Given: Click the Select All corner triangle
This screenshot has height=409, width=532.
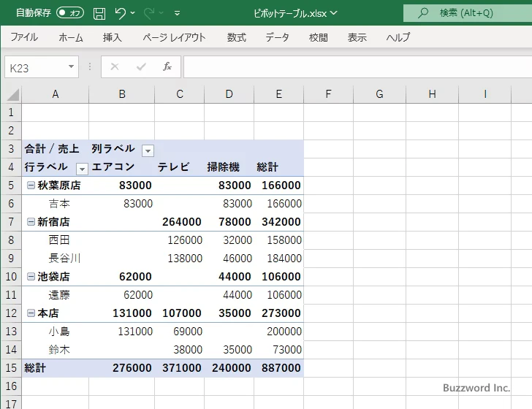Looking at the screenshot, I should point(12,95).
